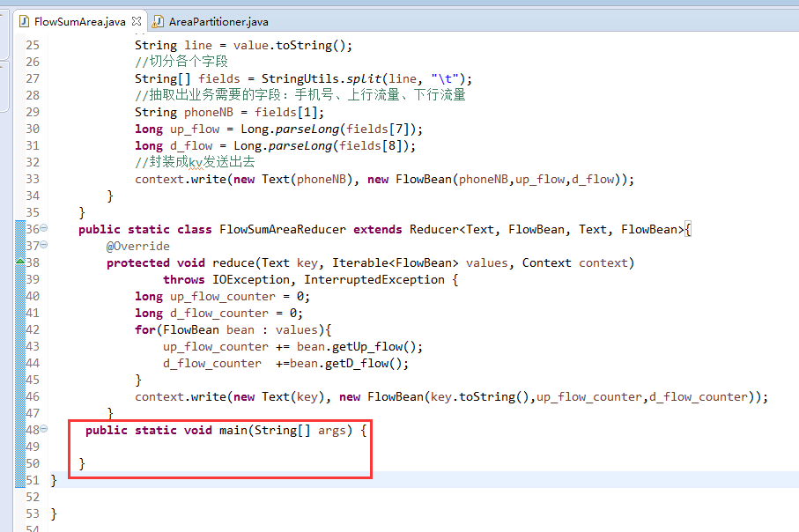
Task: Click 'bean.getUp_flow()' on line 43
Action: (x=356, y=347)
